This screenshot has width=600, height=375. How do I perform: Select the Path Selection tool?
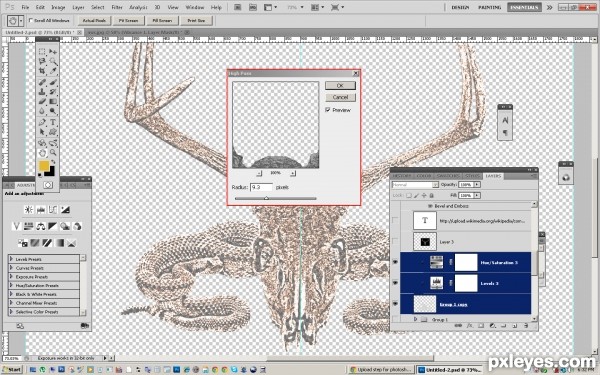pos(42,132)
